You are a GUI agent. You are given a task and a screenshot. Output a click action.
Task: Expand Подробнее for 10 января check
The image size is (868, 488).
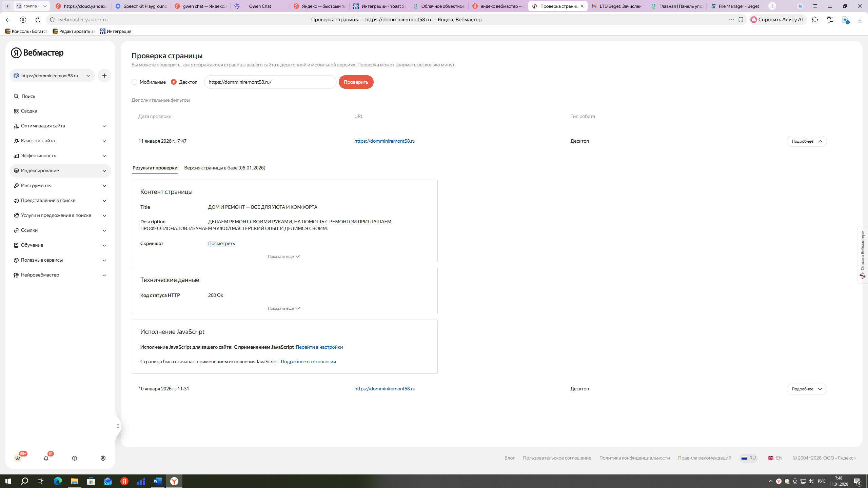pyautogui.click(x=806, y=389)
